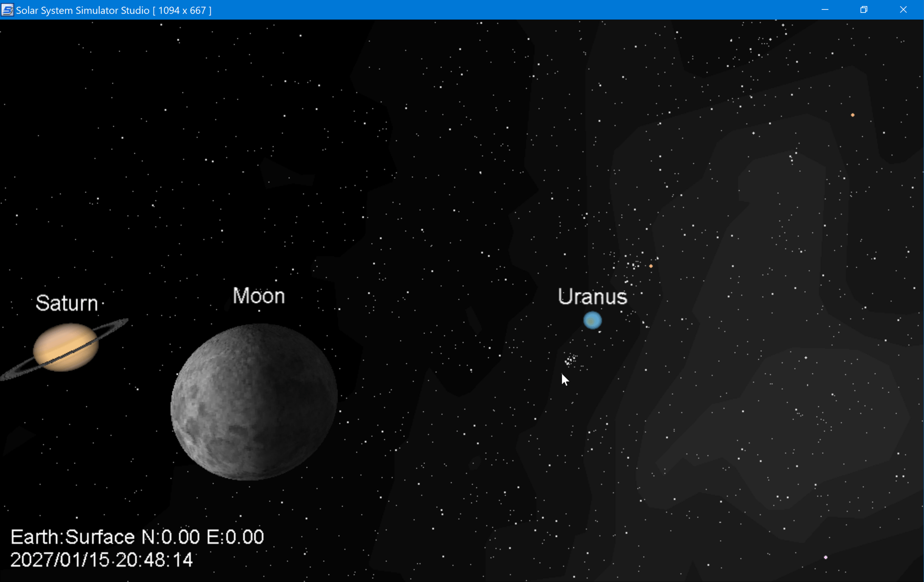
Task: Click the small star cluster below Uranus
Action: tap(571, 360)
